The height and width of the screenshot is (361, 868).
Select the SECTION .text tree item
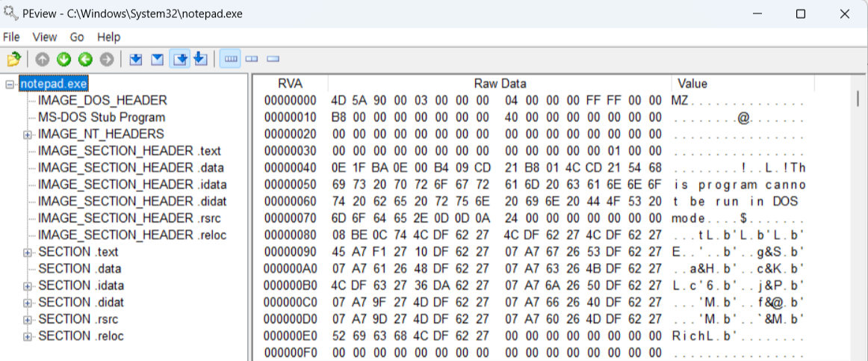pos(78,252)
